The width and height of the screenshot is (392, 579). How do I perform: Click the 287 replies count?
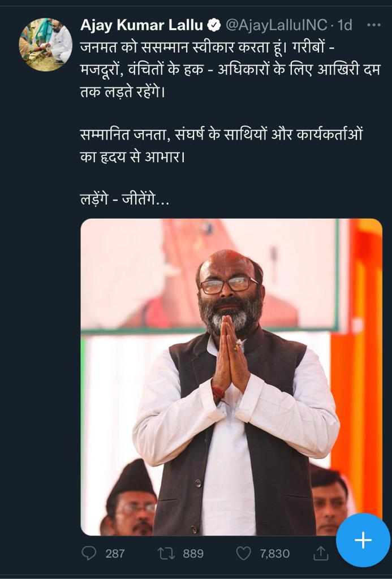(115, 554)
